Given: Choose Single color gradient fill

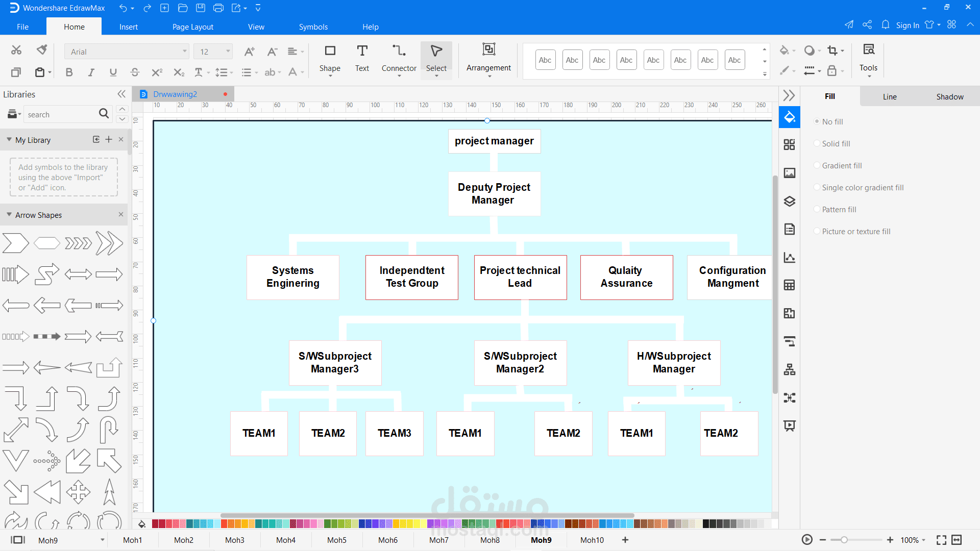Looking at the screenshot, I should pos(859,188).
